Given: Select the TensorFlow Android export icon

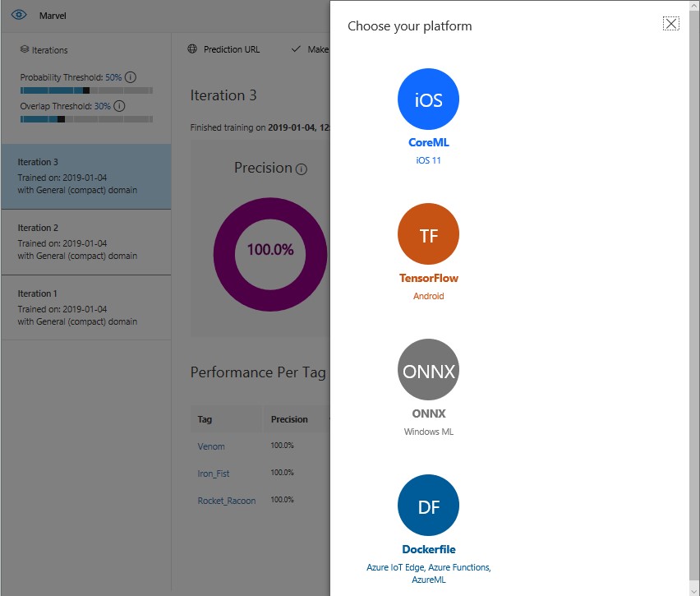Looking at the screenshot, I should (x=428, y=233).
